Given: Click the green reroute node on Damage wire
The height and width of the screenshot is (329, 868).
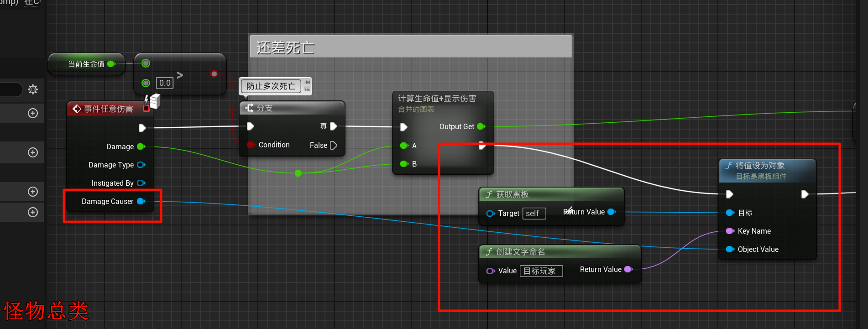Looking at the screenshot, I should [298, 173].
